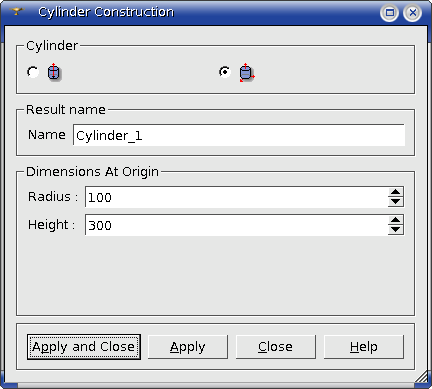Increase the Radius value with up arrow

click(x=396, y=192)
